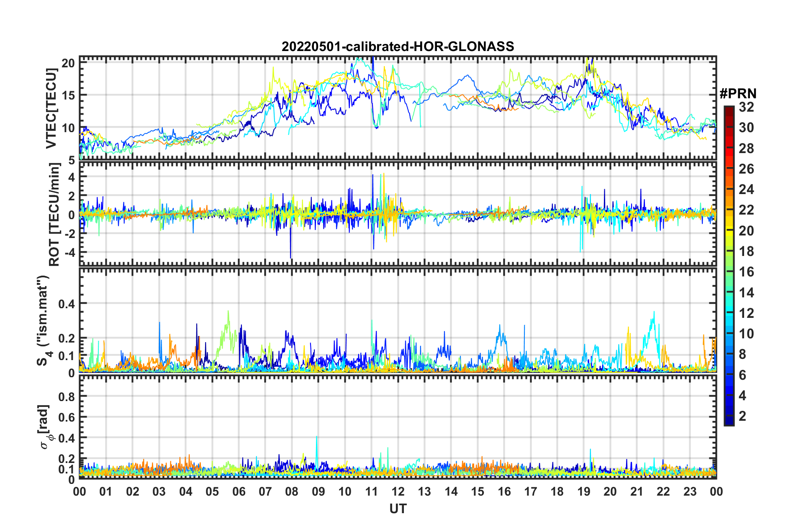Click sigma phi axis tick label 0.6
Image resolution: width=796 pixels, height=532 pixels.
point(67,417)
